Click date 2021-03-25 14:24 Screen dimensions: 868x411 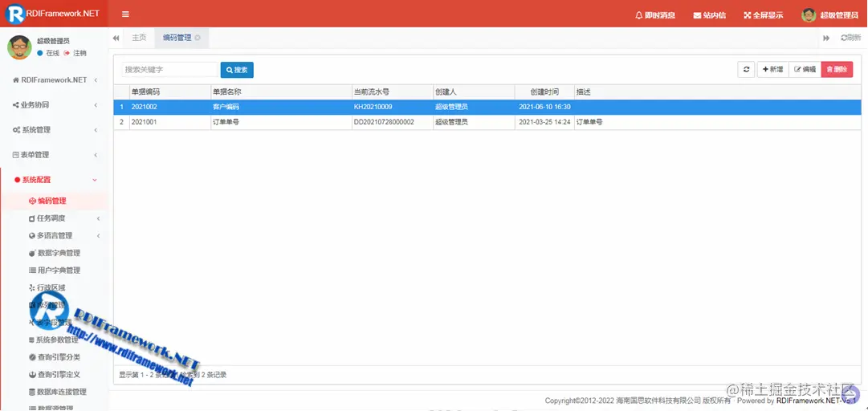[544, 122]
